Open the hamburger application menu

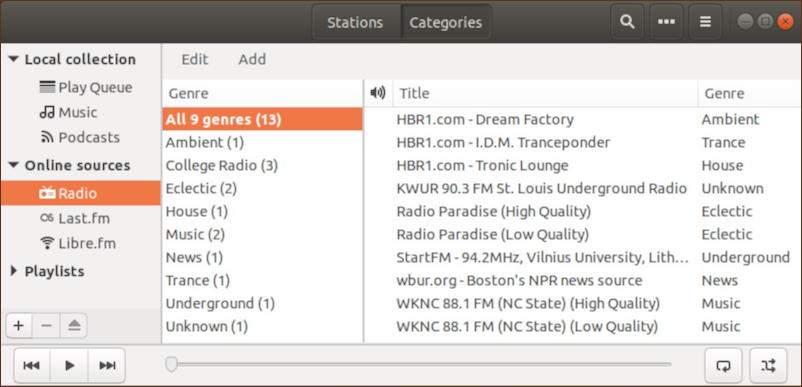[x=705, y=22]
